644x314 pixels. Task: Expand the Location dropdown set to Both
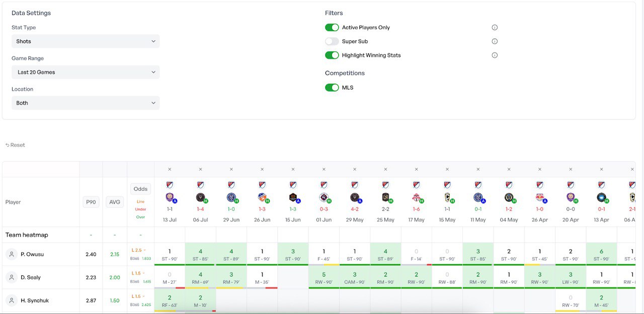[86, 103]
